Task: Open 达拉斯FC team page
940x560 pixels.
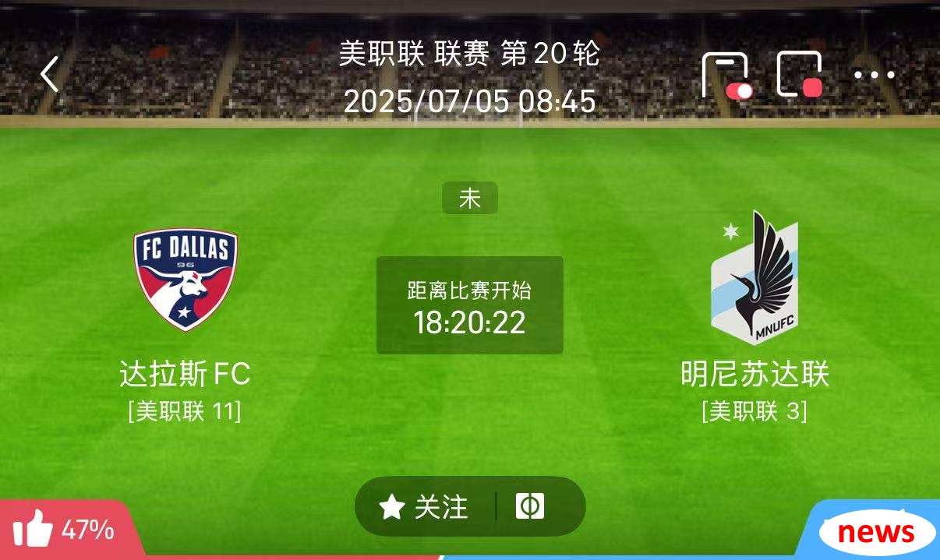Action: [x=186, y=375]
